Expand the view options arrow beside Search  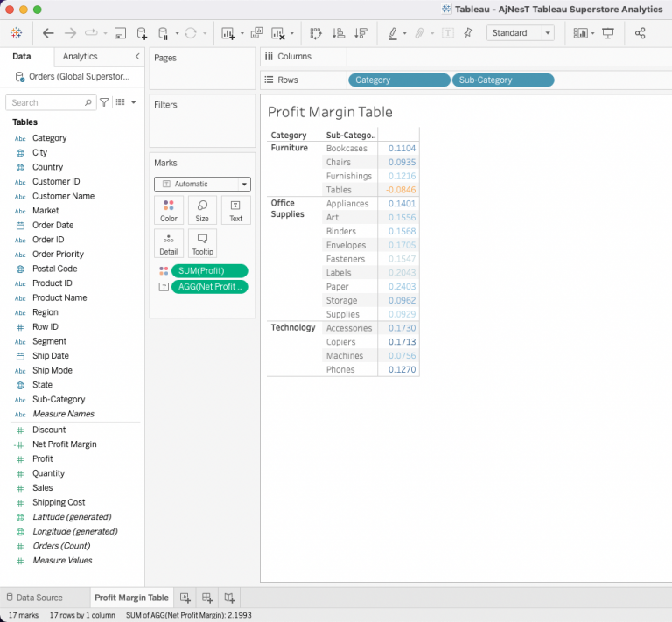133,102
